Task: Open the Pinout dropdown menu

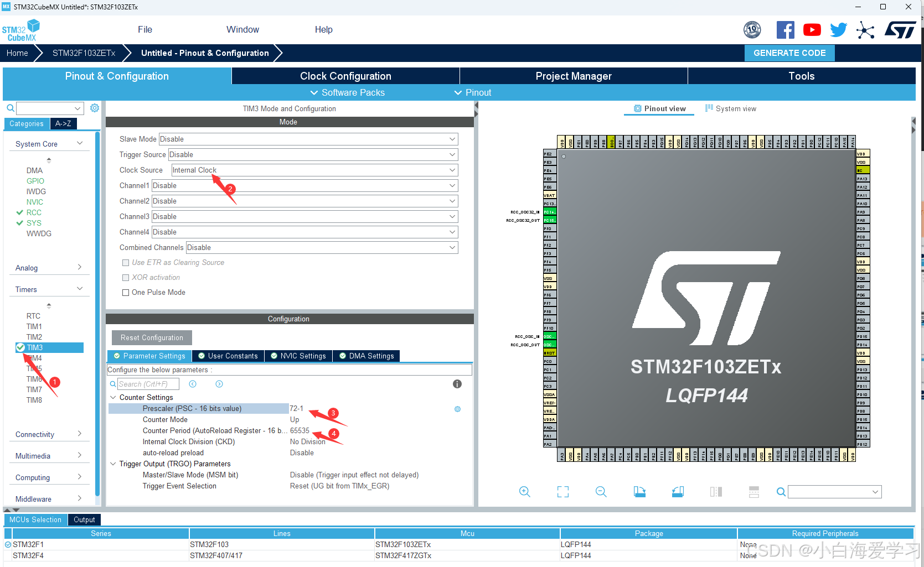Action: pyautogui.click(x=473, y=92)
